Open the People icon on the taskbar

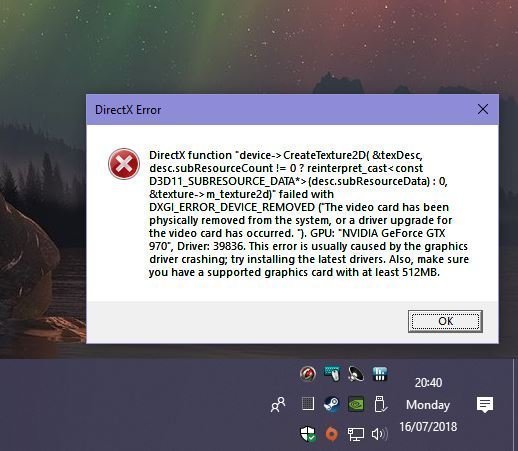278,405
